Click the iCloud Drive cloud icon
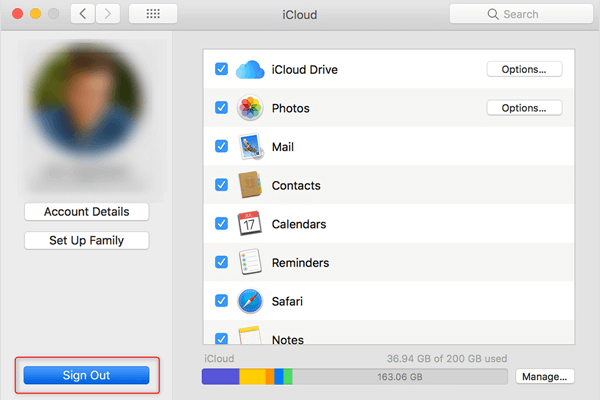Image resolution: width=600 pixels, height=400 pixels. tap(250, 70)
